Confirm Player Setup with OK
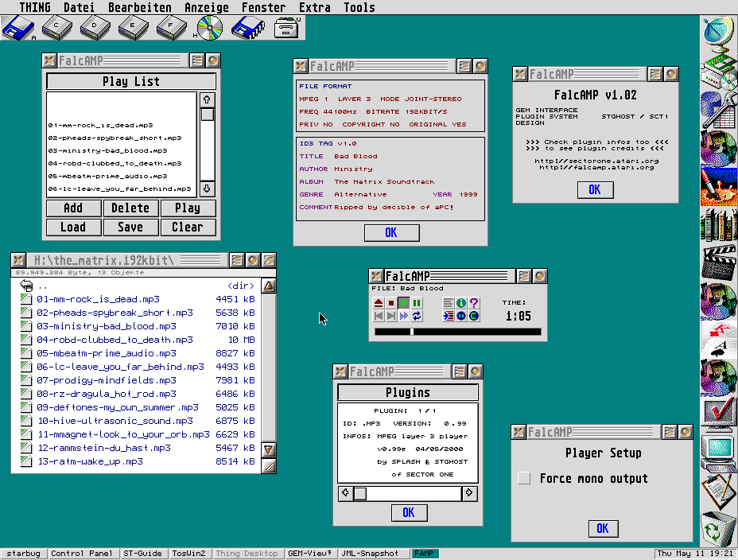The image size is (738, 560). point(603,528)
